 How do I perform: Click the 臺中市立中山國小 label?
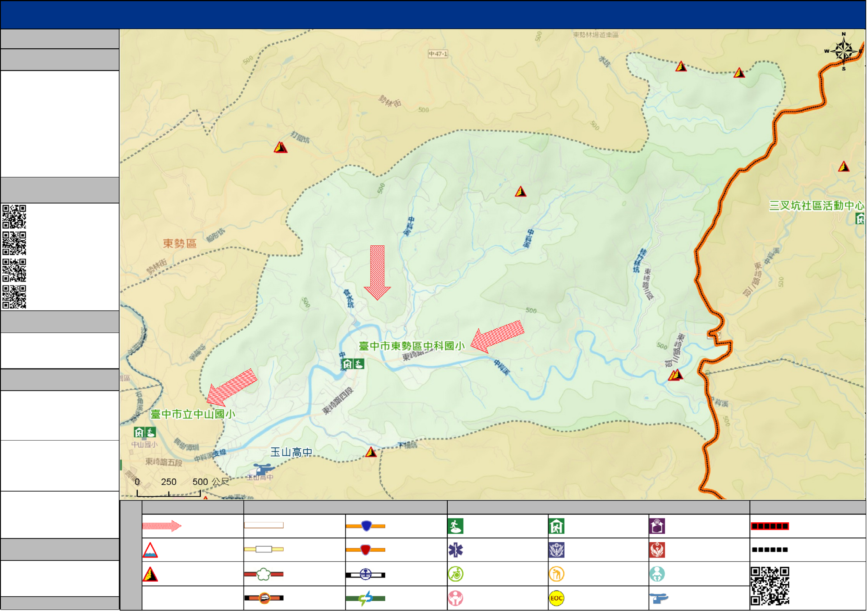pyautogui.click(x=193, y=415)
